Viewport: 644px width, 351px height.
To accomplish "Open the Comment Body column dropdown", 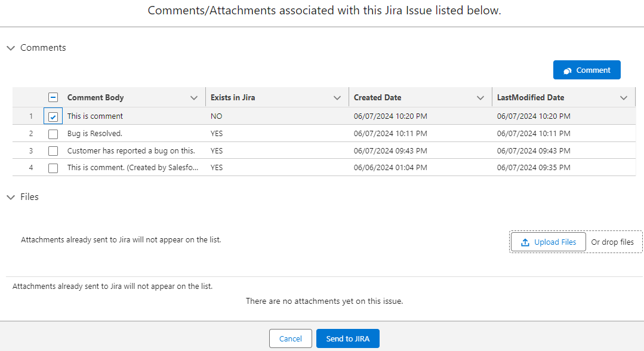I will pyautogui.click(x=194, y=98).
